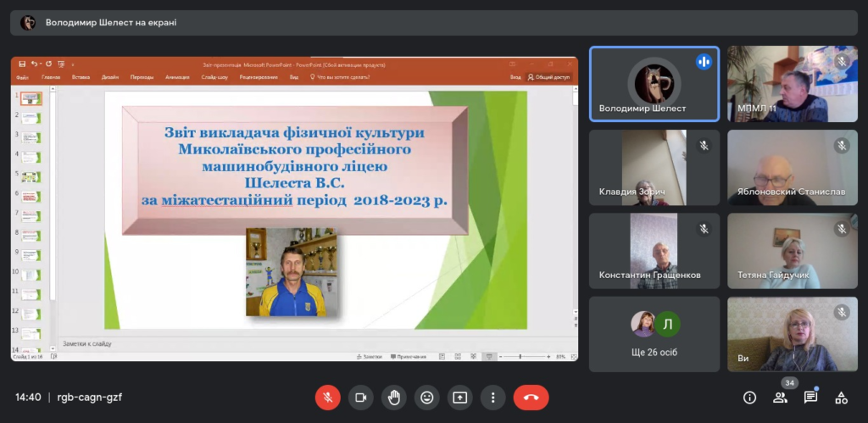Leave the call with the red hang-up button

coord(531,398)
